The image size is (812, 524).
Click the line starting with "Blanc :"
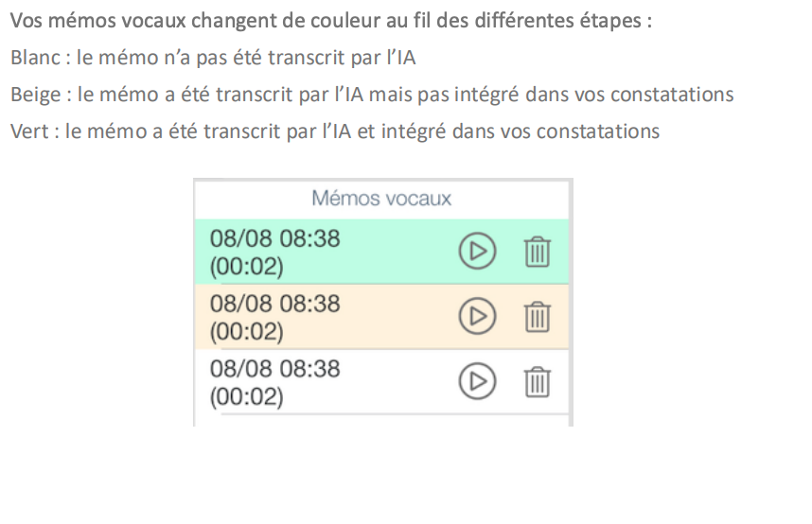coord(213,58)
